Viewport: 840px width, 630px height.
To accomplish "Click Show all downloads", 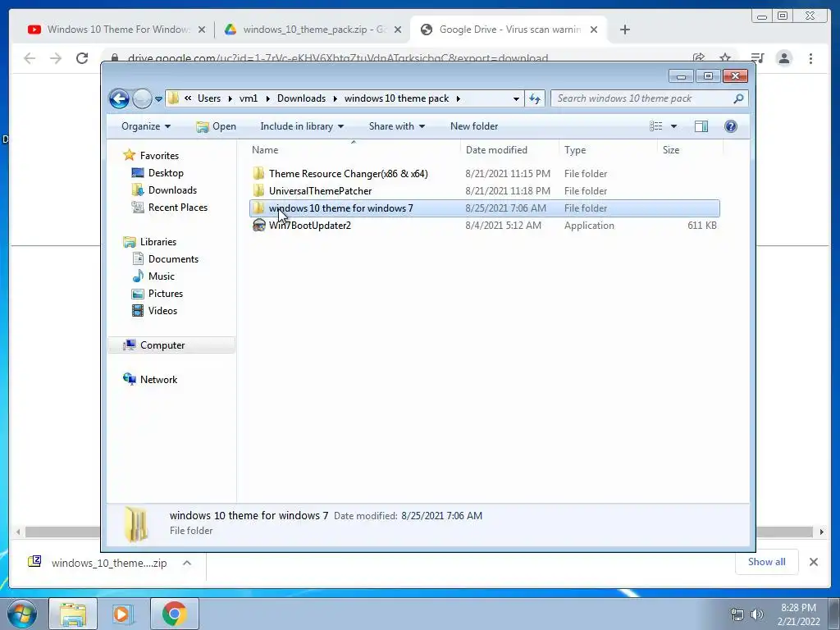I will [767, 561].
